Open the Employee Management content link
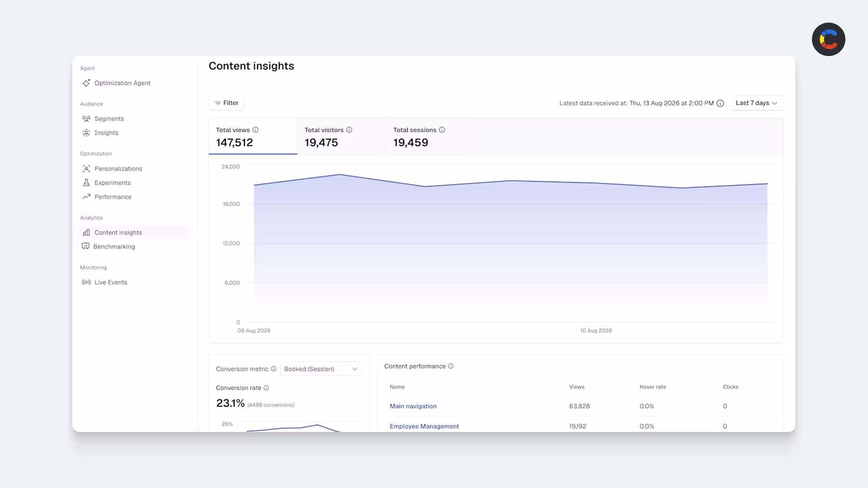Screen dimensions: 868x488 click(424, 426)
